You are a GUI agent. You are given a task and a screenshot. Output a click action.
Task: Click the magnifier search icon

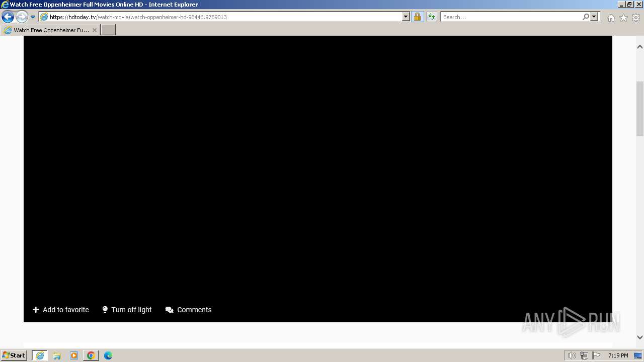pyautogui.click(x=586, y=17)
